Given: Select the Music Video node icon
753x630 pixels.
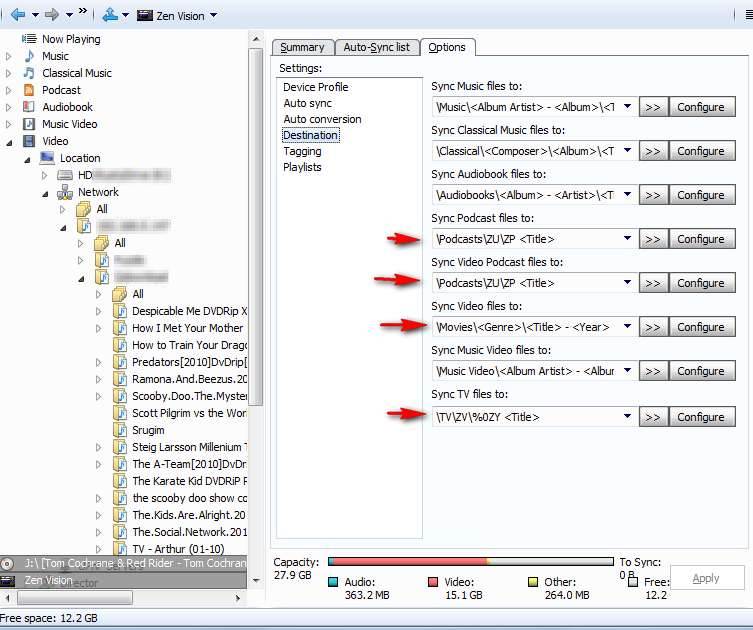Looking at the screenshot, I should pos(29,124).
